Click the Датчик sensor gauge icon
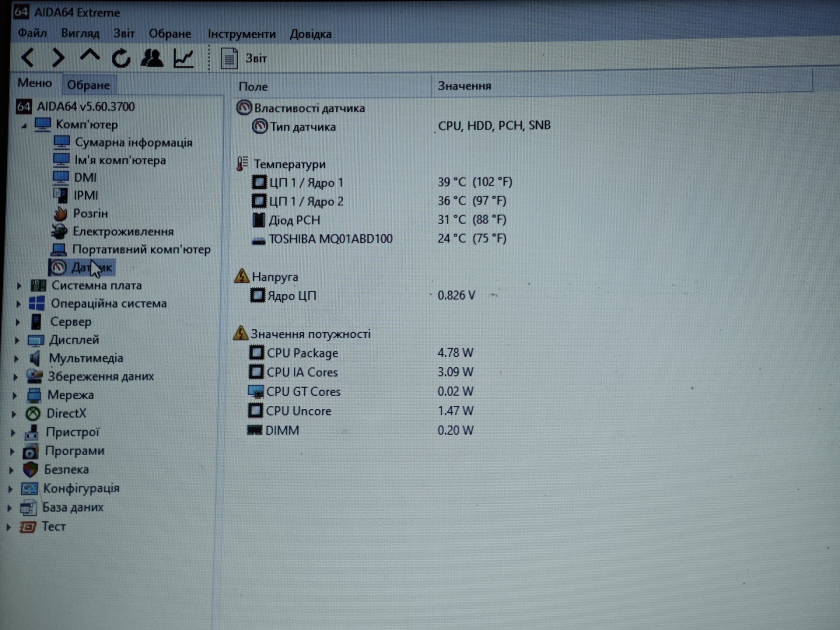The height and width of the screenshot is (630, 840). (x=58, y=267)
